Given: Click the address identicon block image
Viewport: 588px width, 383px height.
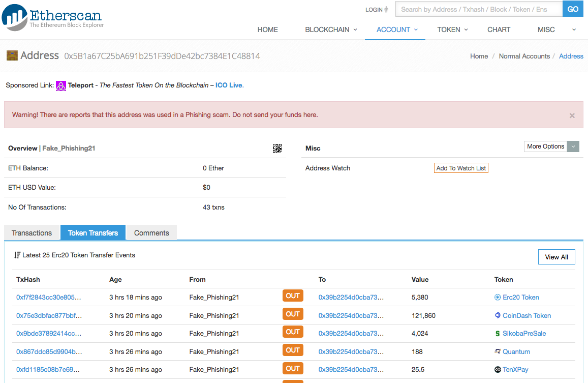Looking at the screenshot, I should (12, 55).
